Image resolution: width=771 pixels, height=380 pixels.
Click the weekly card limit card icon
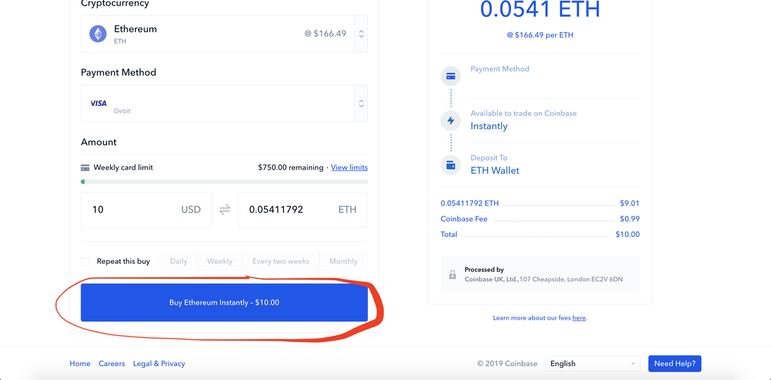(x=85, y=168)
